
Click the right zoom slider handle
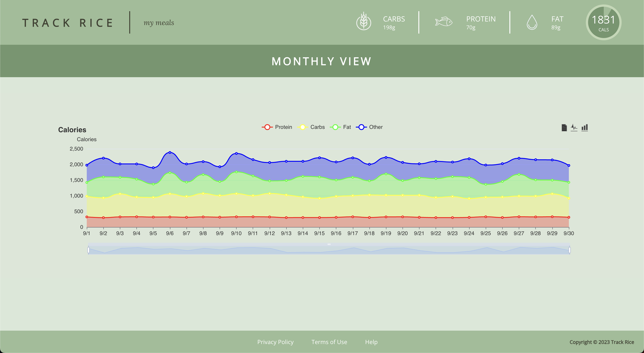570,250
